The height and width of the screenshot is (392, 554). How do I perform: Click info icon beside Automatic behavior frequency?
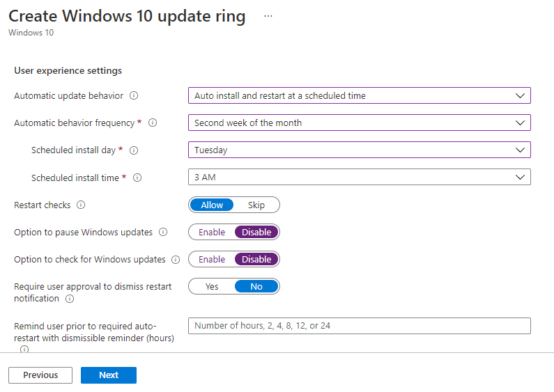(x=153, y=123)
